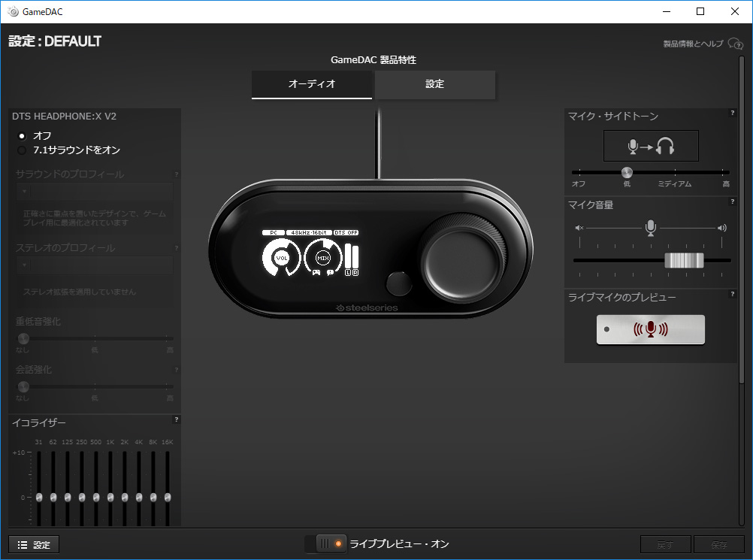Click help icon for ライブマイクのプレビュー
Image resolution: width=753 pixels, height=560 pixels.
733,294
